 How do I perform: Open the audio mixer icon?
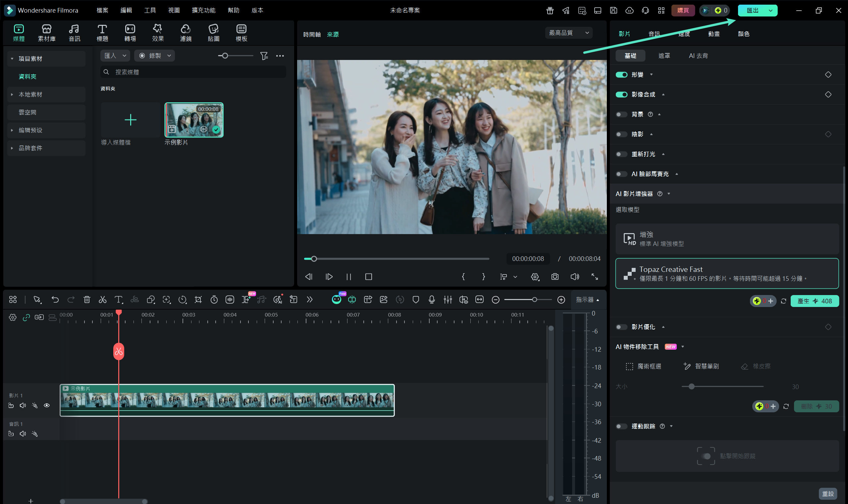448,300
